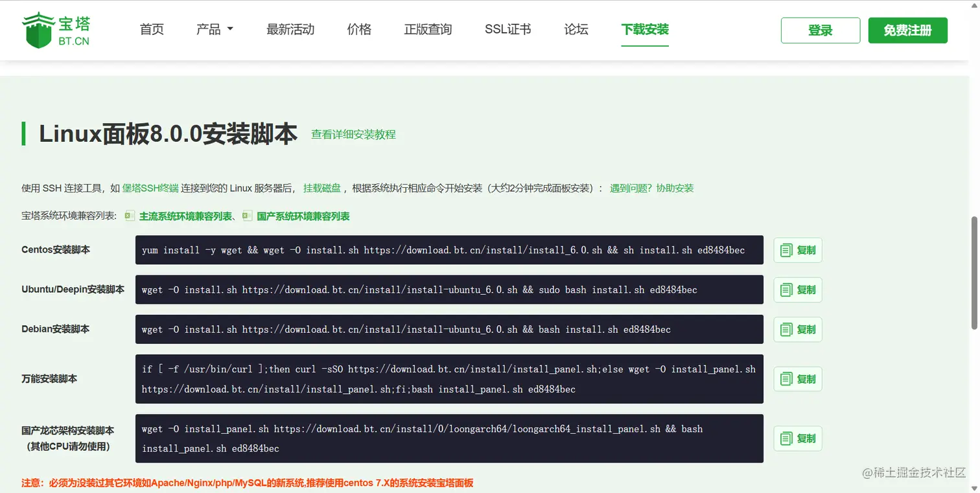Click 遇到问题？协助安装 link
This screenshot has width=980, height=493.
point(651,188)
